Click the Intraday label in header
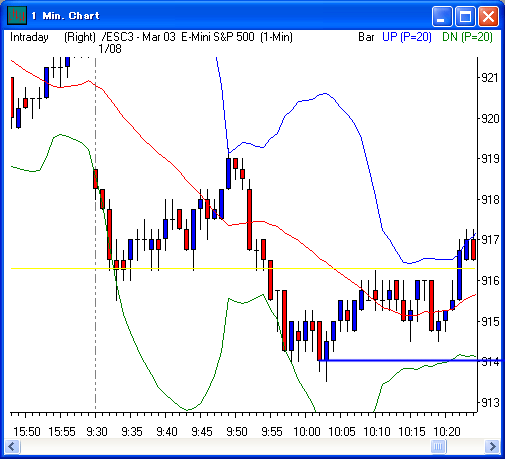Screen dimensions: 505x459 [x=29, y=37]
